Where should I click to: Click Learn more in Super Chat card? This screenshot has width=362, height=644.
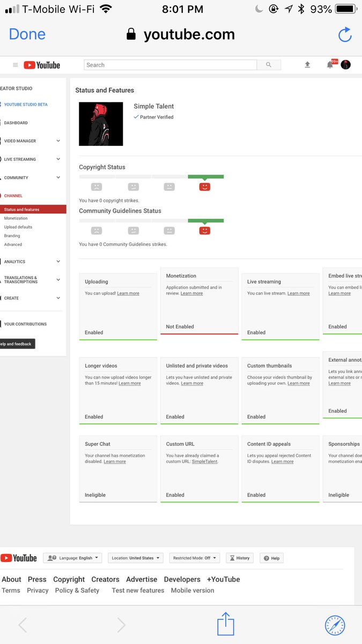[x=115, y=462]
